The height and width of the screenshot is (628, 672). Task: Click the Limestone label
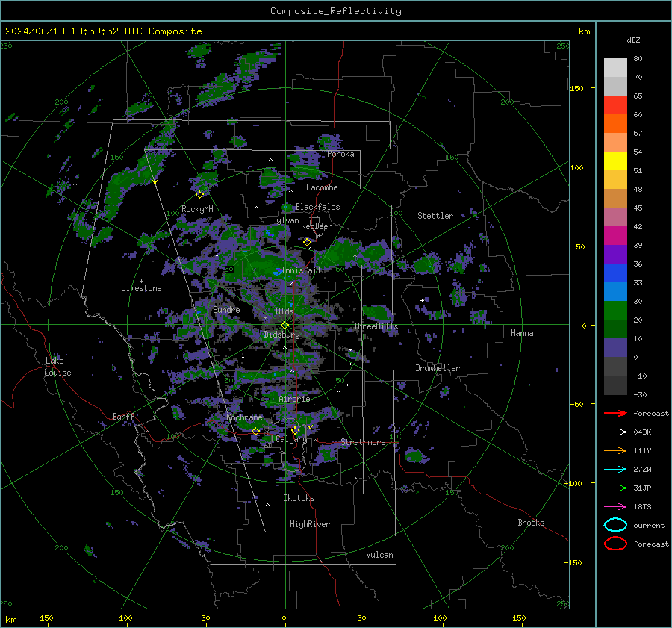coord(141,288)
